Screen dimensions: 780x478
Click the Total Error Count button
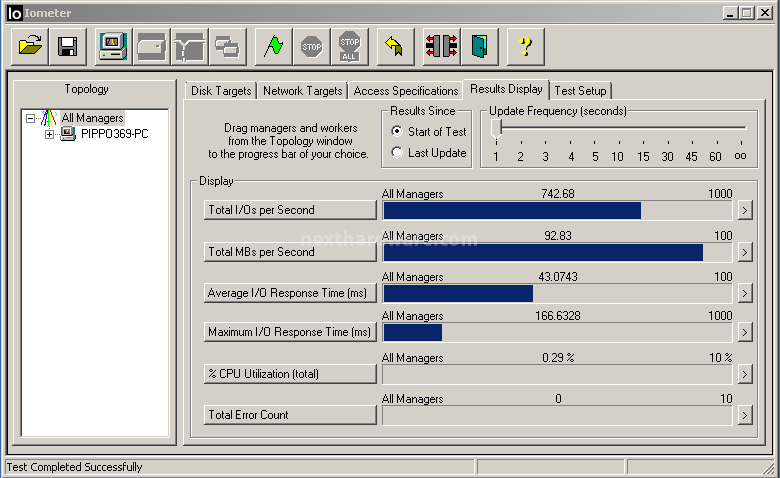pyautogui.click(x=290, y=414)
